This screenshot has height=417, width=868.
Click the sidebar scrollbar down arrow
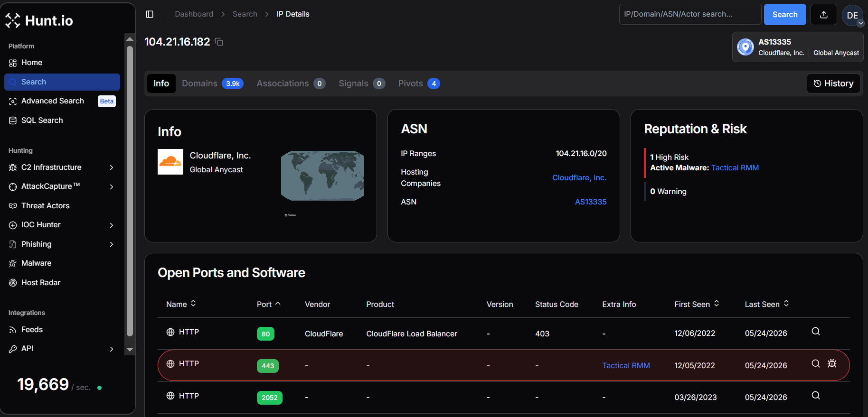(x=130, y=350)
